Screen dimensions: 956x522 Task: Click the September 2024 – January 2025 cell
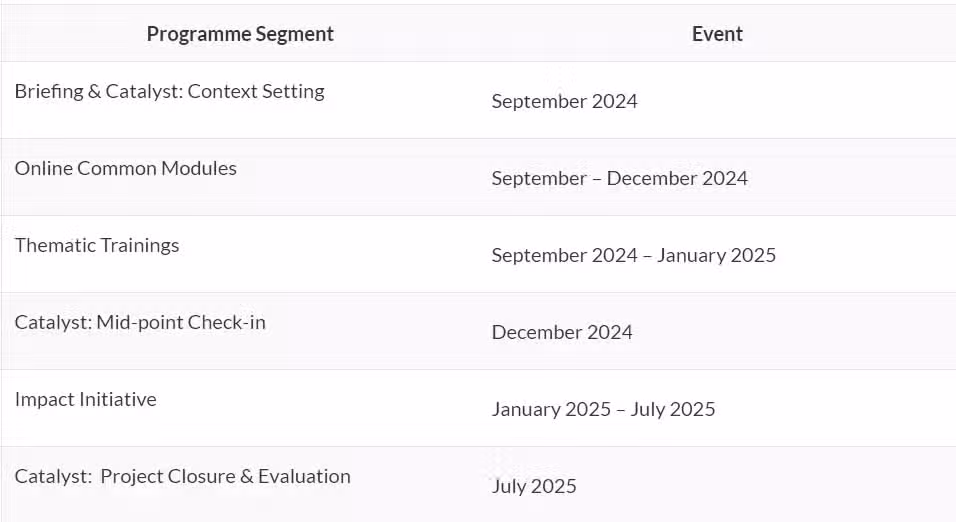click(x=717, y=254)
